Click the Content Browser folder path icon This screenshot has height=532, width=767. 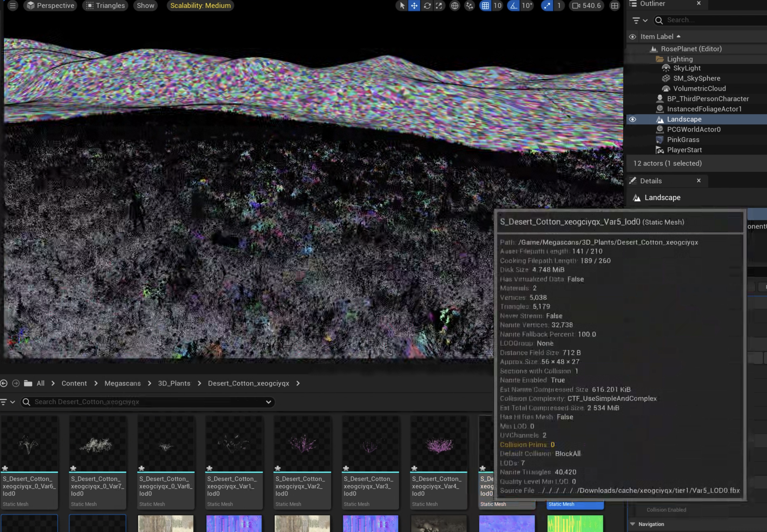pos(28,383)
